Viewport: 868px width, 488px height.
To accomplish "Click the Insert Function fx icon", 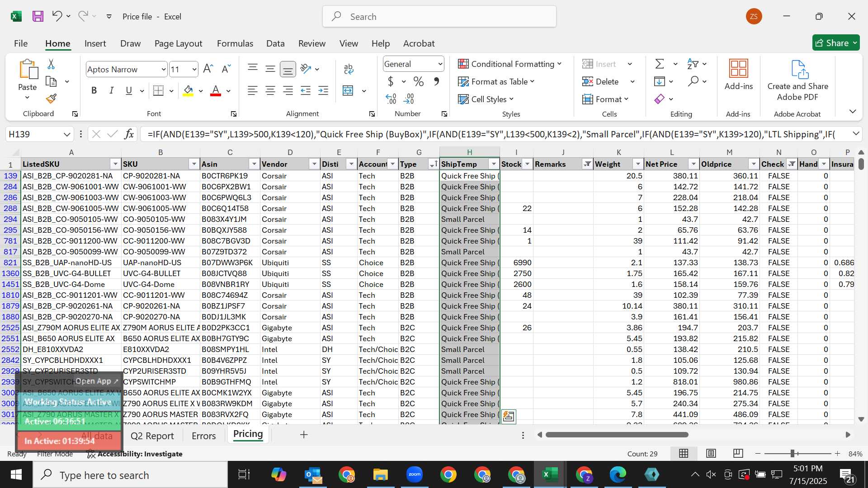I will (x=129, y=134).
